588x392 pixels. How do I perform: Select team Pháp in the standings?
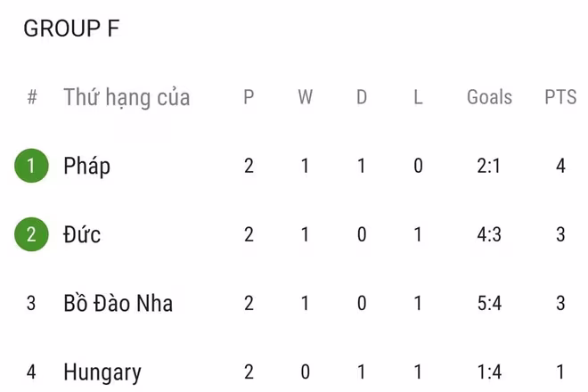click(87, 166)
